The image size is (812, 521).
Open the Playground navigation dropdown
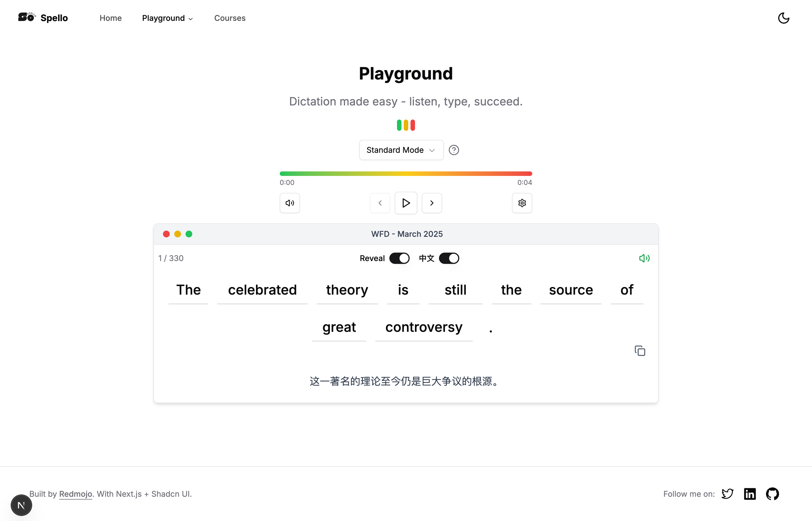pos(167,18)
